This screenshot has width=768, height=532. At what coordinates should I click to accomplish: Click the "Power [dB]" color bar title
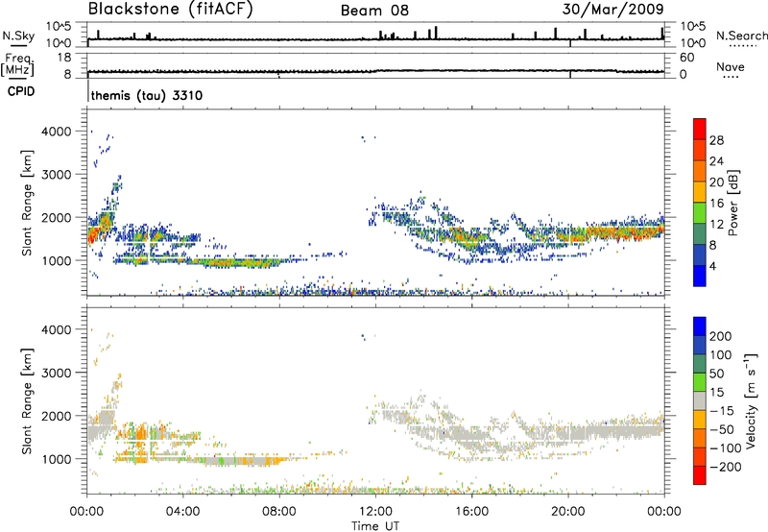732,203
